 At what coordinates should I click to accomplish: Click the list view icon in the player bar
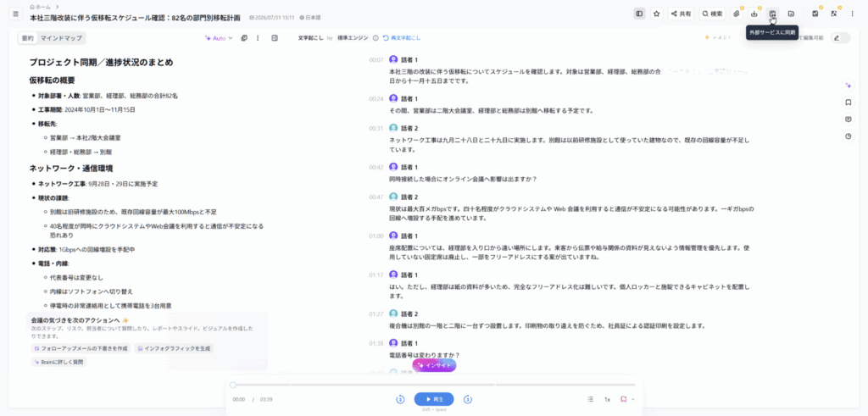point(591,399)
